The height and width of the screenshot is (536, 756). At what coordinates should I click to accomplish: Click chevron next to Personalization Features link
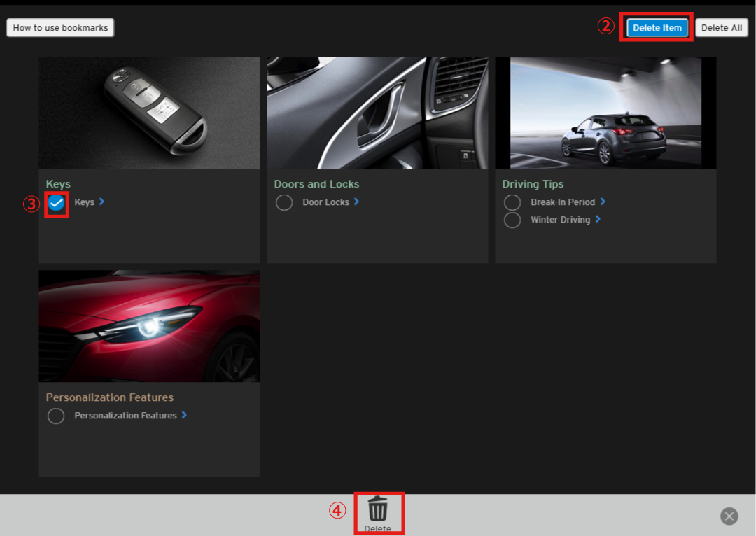(184, 415)
